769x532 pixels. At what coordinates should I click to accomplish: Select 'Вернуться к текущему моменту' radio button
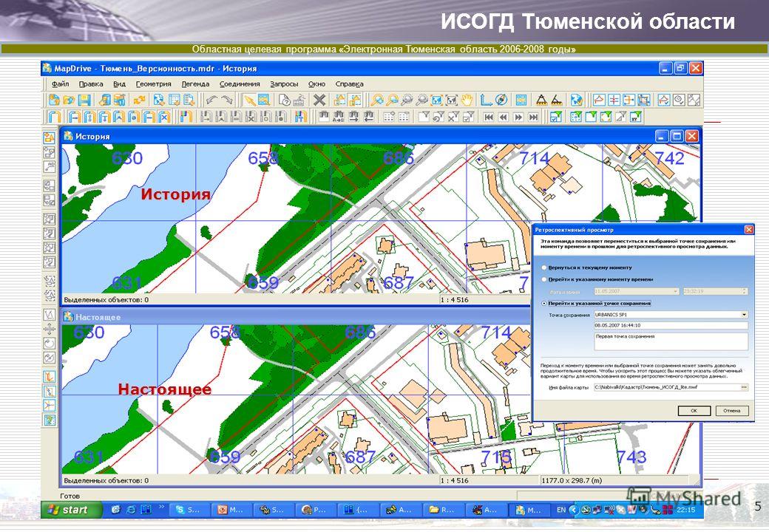pyautogui.click(x=544, y=268)
